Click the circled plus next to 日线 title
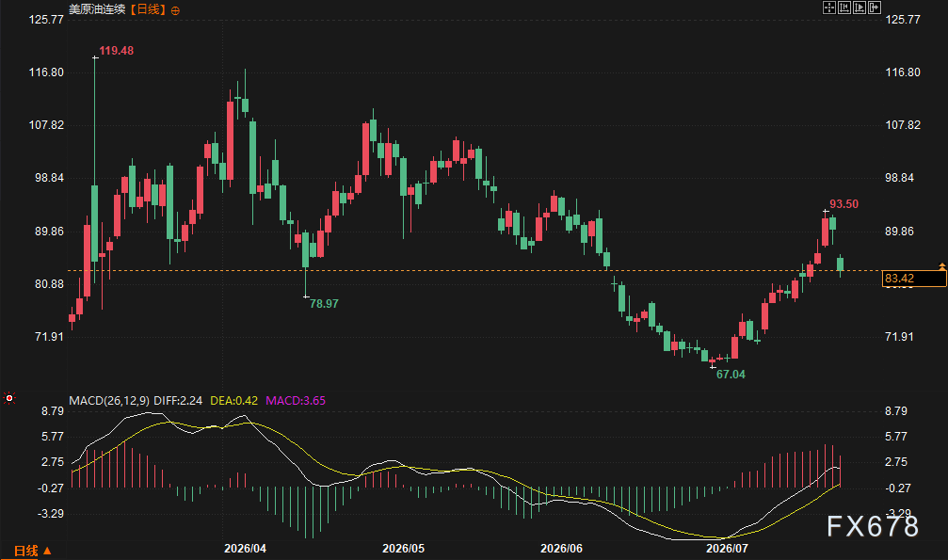The width and height of the screenshot is (948, 560). pos(175,10)
